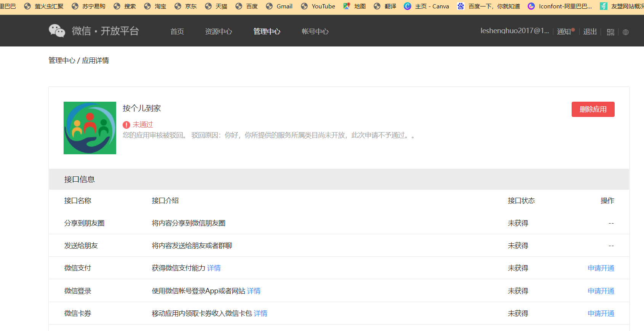
Task: Click the 删除应用 button
Action: [x=593, y=109]
